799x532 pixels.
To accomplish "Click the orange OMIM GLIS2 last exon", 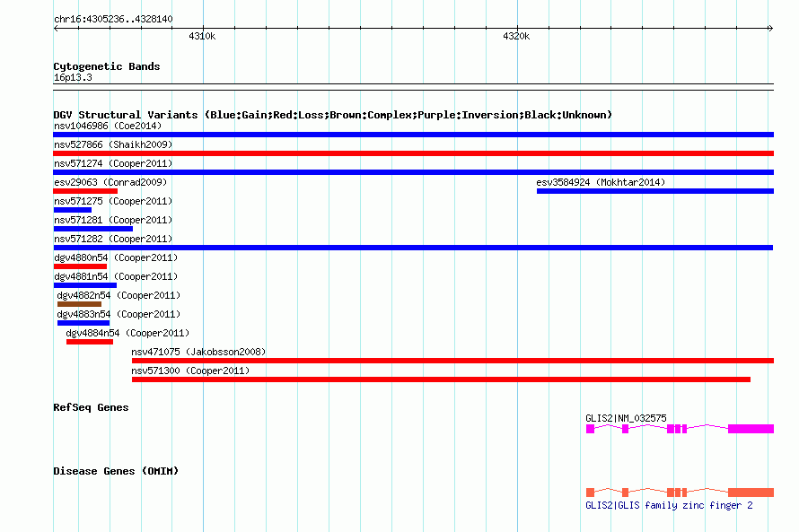I will coord(751,493).
